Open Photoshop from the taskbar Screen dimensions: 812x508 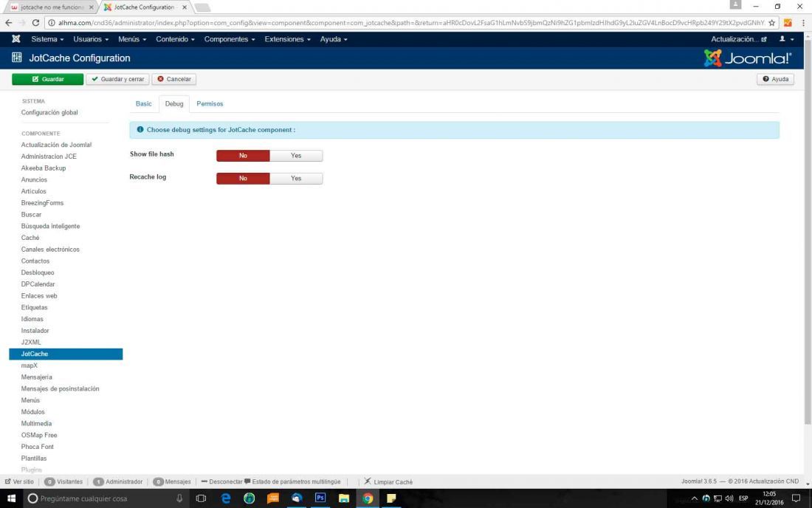click(320, 498)
